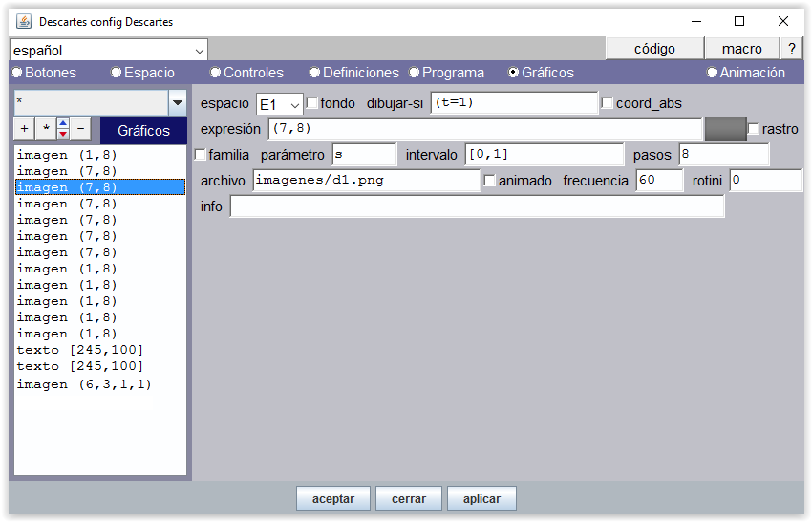This screenshot has height=522, width=812.
Task: Move the selected graphic up with the blue arrow
Action: (x=63, y=123)
